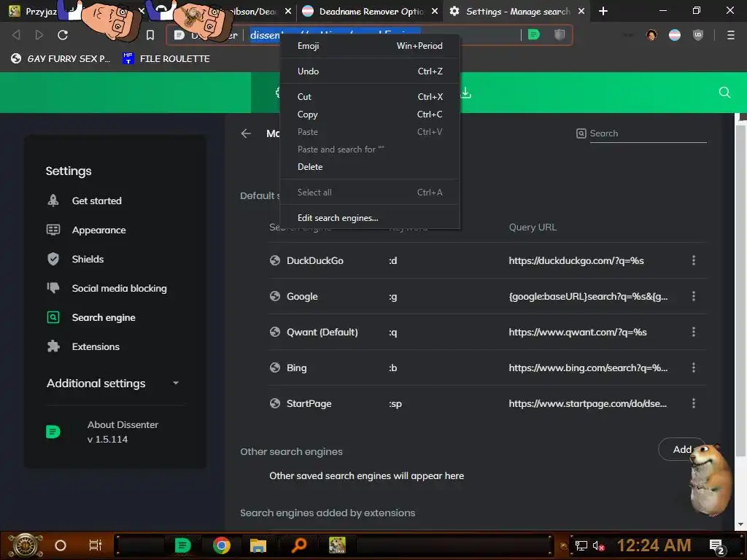Open the Shields icon in the address bar
747x560 pixels.
560,34
